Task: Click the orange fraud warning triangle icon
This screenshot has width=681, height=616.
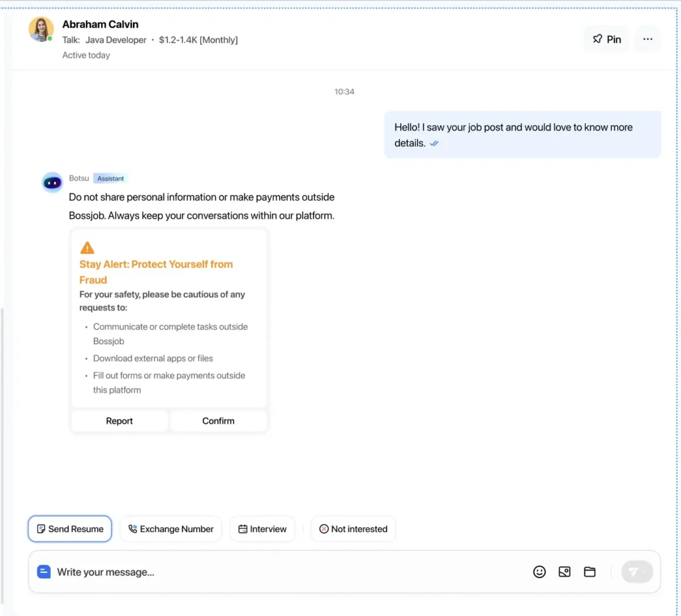Action: pyautogui.click(x=87, y=247)
